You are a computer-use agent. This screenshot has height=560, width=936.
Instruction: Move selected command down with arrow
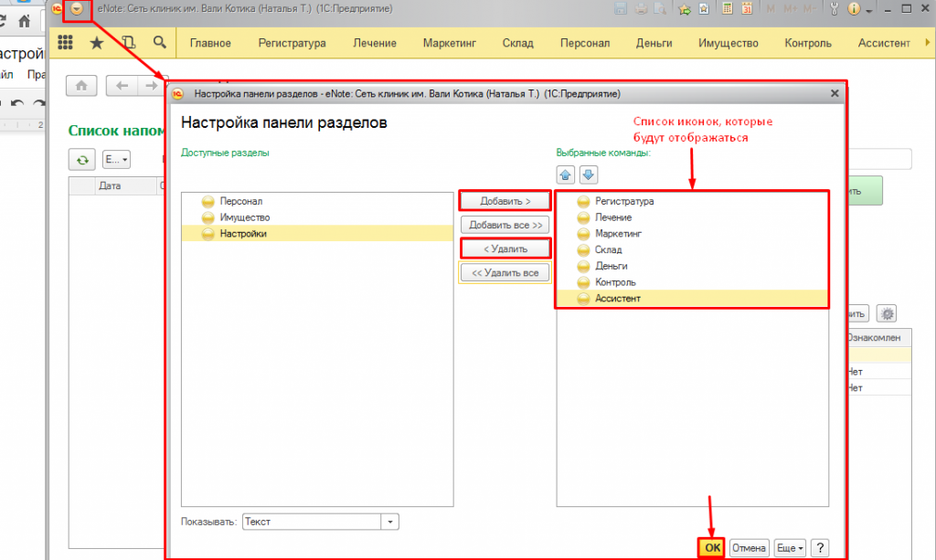(x=588, y=174)
